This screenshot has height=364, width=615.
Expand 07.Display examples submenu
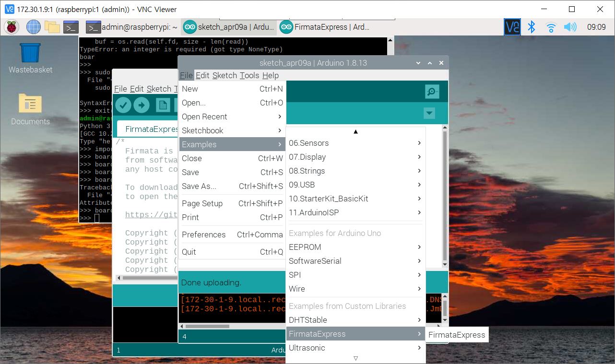[355, 157]
